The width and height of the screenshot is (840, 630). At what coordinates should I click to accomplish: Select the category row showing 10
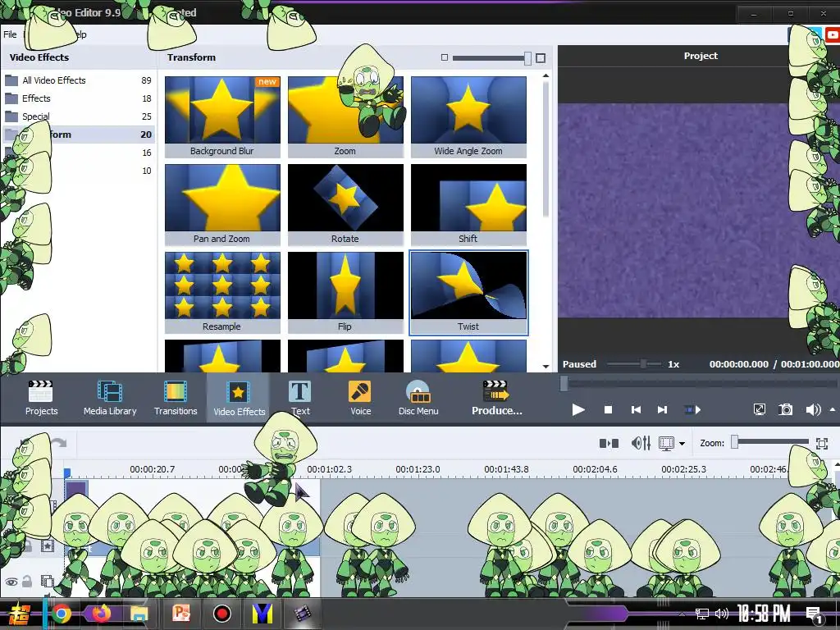click(78, 171)
